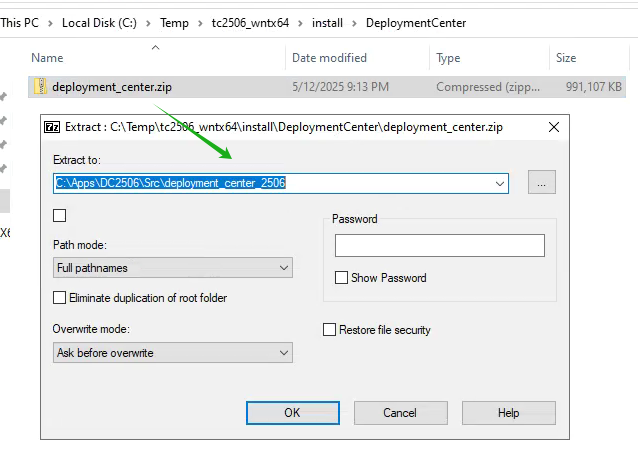Click the breadcrumb chevron after install
The width and height of the screenshot is (638, 450).
[354, 23]
